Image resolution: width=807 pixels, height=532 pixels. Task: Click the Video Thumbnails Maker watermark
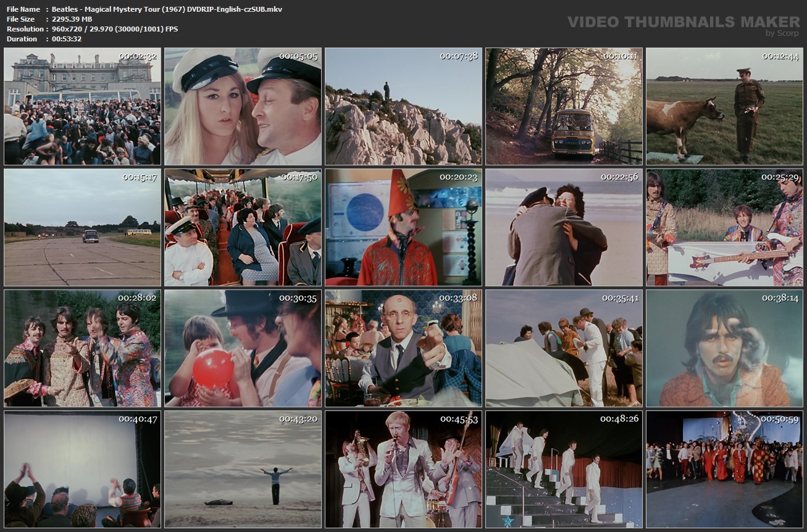click(684, 23)
